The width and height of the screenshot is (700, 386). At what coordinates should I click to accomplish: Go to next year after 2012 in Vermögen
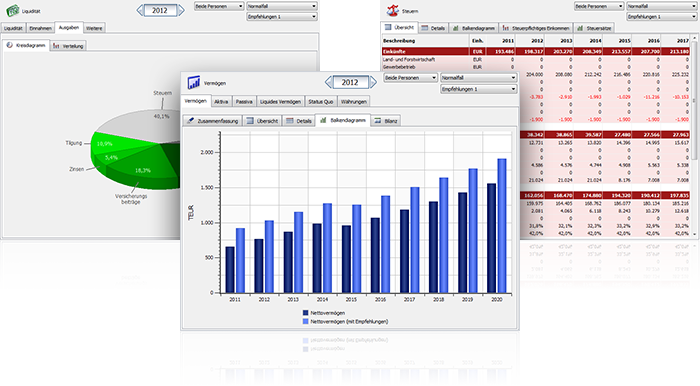click(373, 82)
